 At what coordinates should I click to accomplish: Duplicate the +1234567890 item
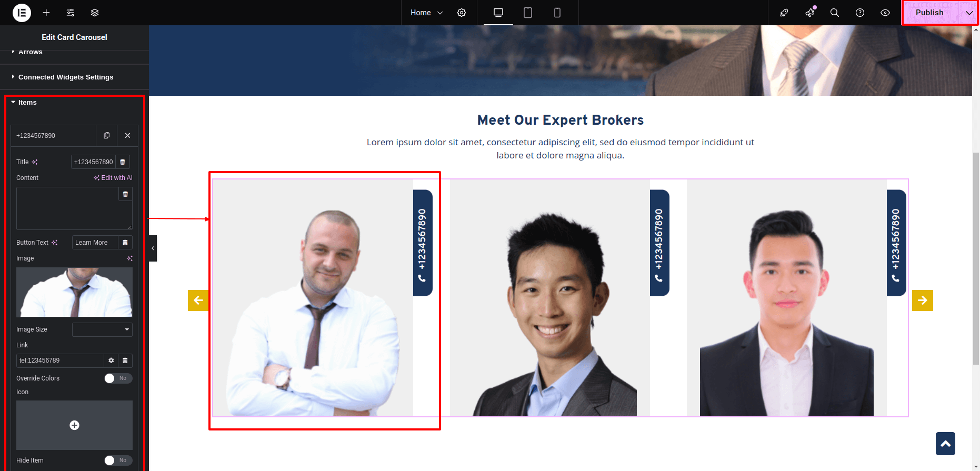(x=107, y=135)
